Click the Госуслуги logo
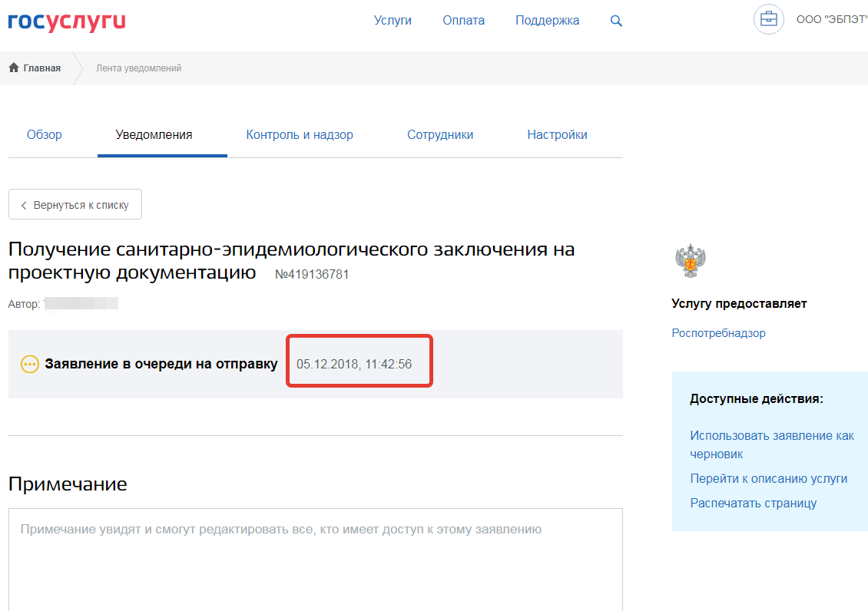The image size is (868, 611). 67,21
